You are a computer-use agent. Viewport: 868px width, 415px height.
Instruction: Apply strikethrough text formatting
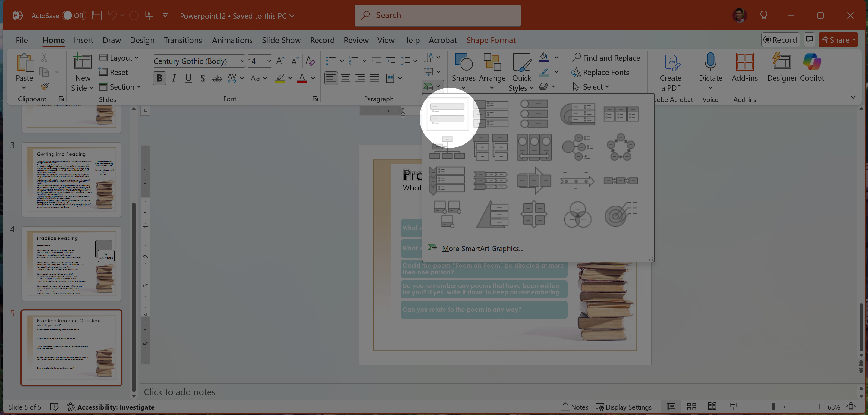click(x=217, y=78)
